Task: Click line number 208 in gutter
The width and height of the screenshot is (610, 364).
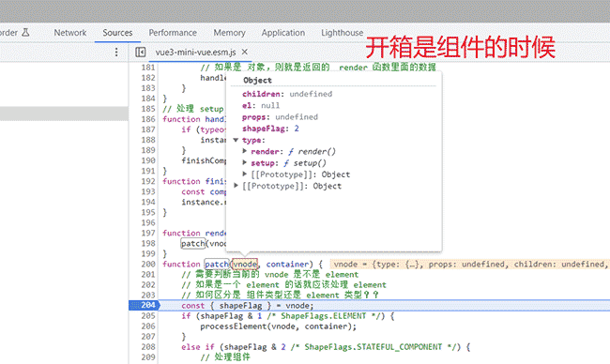Action: (x=148, y=347)
